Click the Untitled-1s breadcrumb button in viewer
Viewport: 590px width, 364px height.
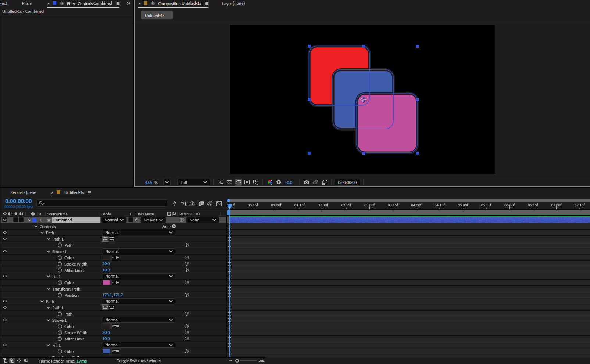157,15
